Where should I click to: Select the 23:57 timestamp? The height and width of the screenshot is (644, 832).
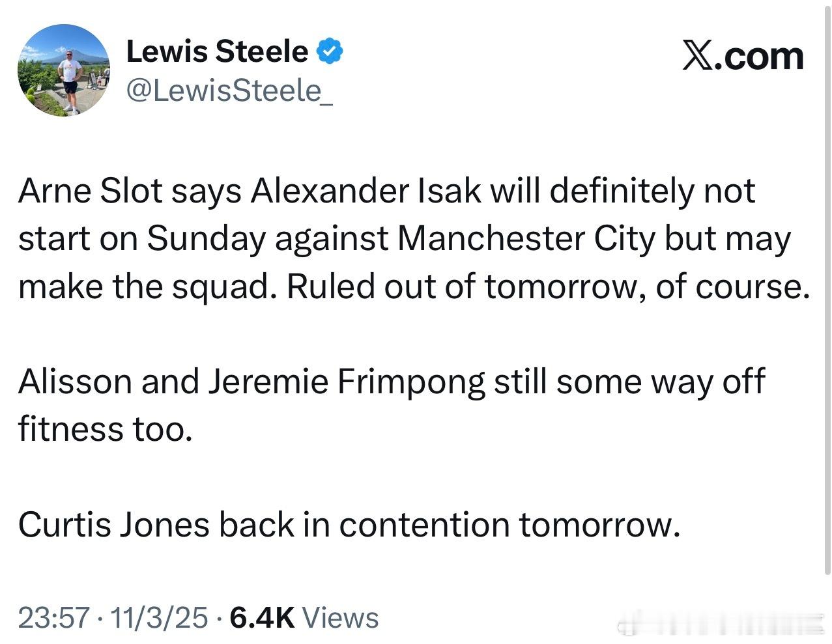point(54,617)
